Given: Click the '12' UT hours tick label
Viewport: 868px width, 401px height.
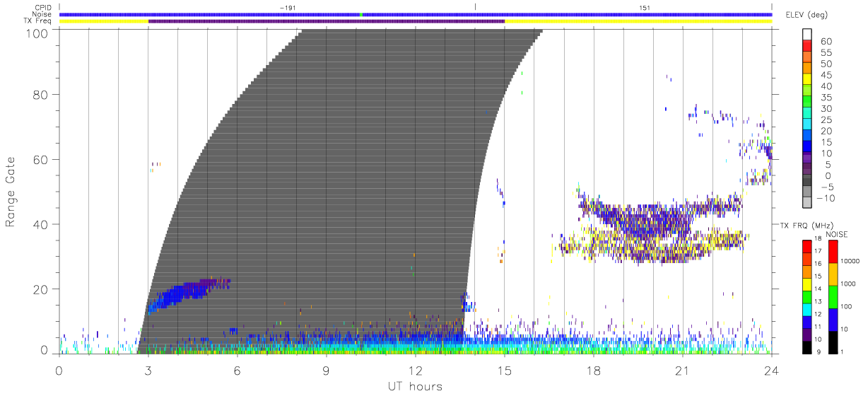Looking at the screenshot, I should 416,370.
